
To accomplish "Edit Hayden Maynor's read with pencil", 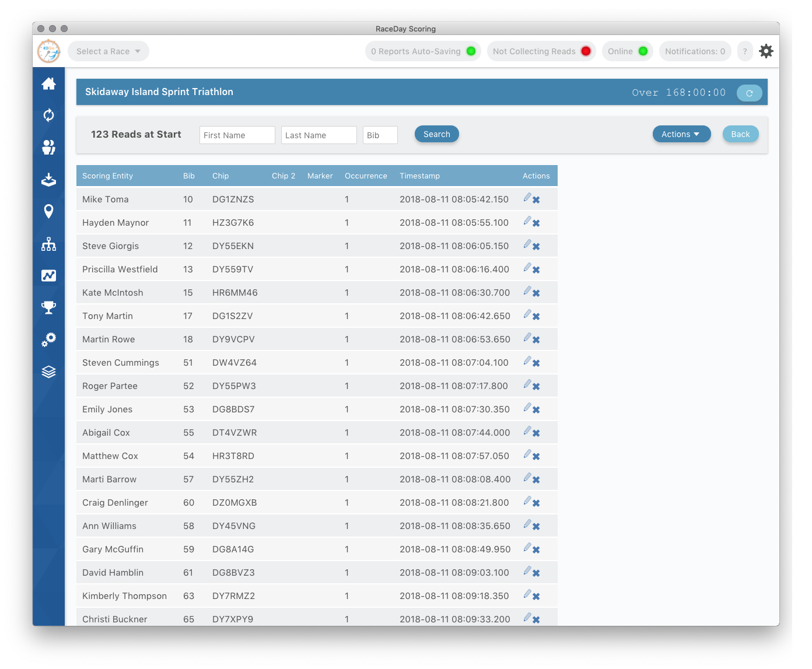I will pyautogui.click(x=527, y=220).
